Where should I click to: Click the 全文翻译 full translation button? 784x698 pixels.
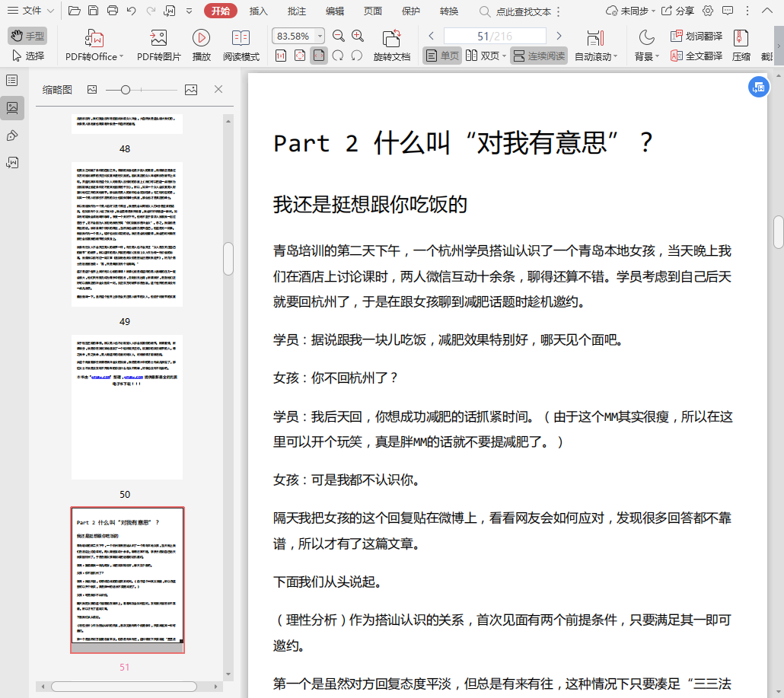pos(696,56)
